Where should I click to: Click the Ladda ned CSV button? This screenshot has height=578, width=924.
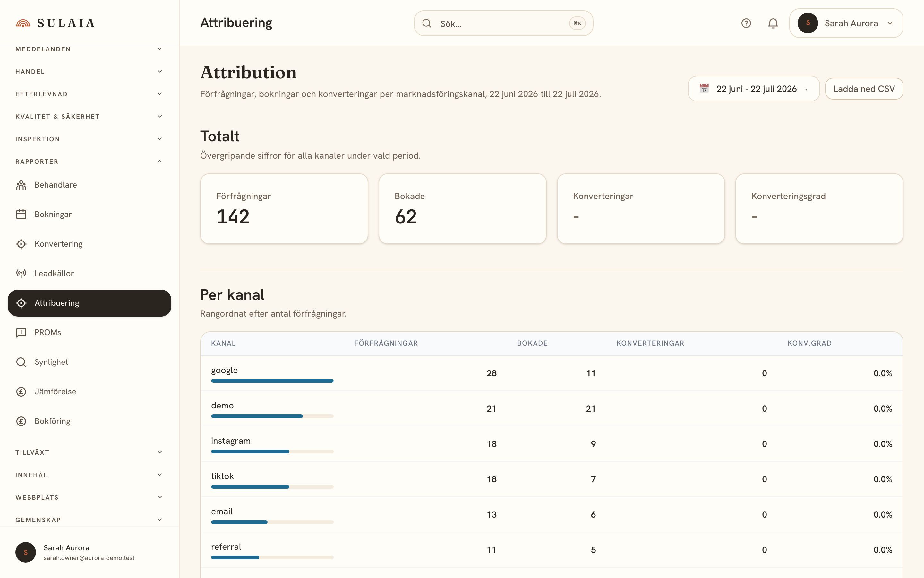[x=864, y=89]
